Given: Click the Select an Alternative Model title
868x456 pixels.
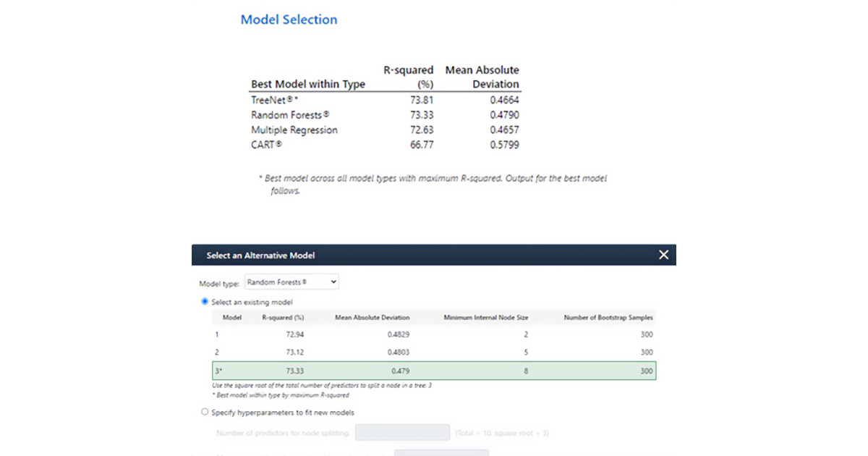Looking at the screenshot, I should [x=260, y=256].
